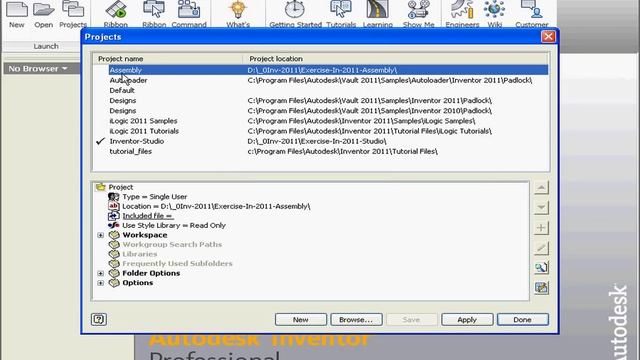Launch the Show Me animations icon

click(x=418, y=9)
